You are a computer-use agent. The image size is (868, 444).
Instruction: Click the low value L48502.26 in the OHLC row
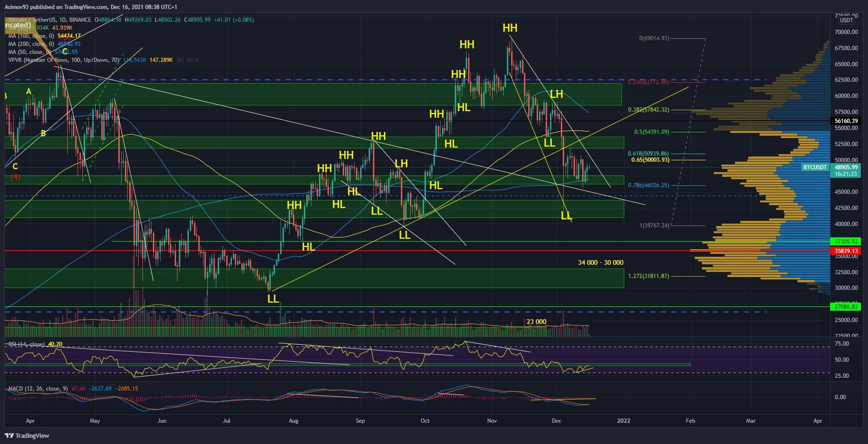[168, 20]
